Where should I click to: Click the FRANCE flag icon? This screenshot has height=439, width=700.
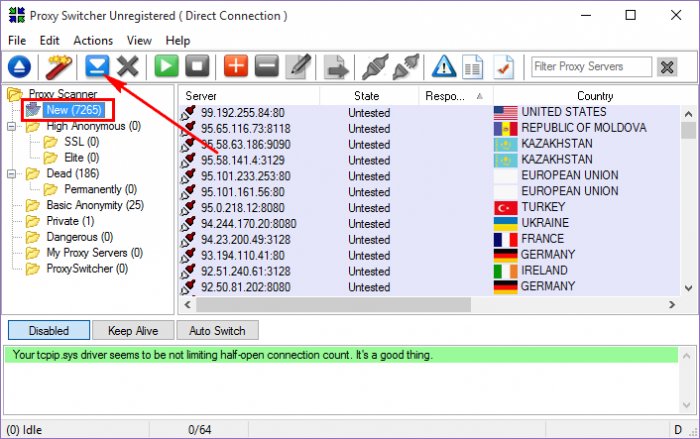(x=505, y=239)
